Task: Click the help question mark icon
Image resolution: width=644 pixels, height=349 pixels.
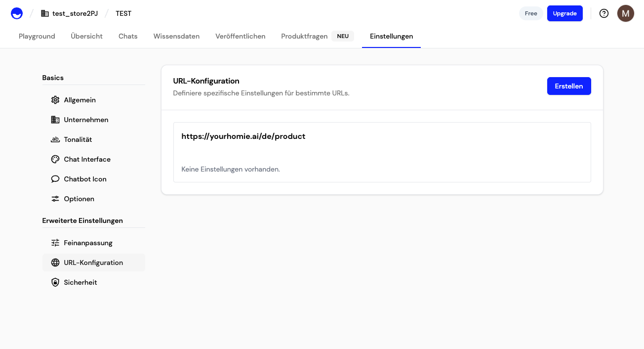Action: pyautogui.click(x=604, y=13)
